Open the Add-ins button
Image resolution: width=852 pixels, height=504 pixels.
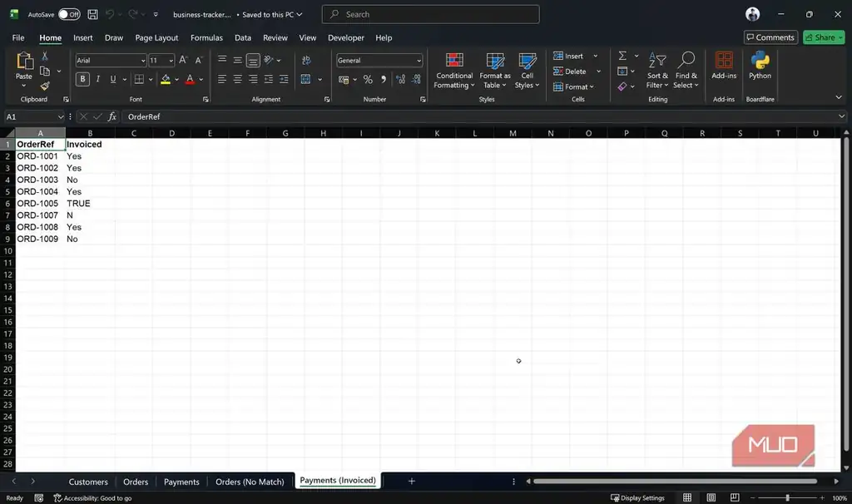724,66
